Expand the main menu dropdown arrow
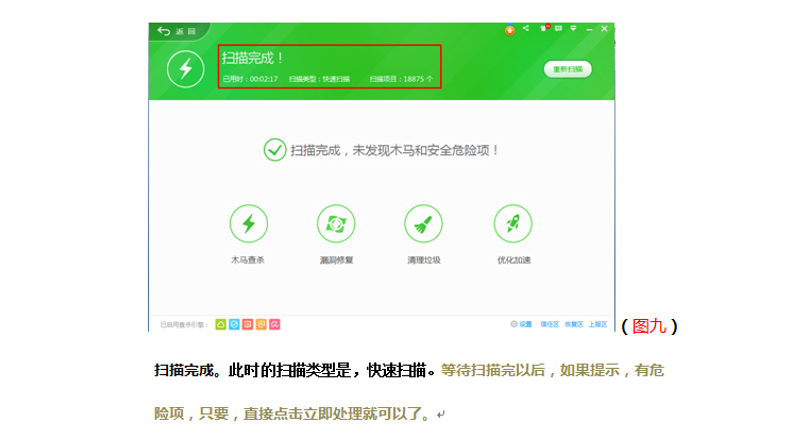This screenshot has height=443, width=790. (x=573, y=28)
